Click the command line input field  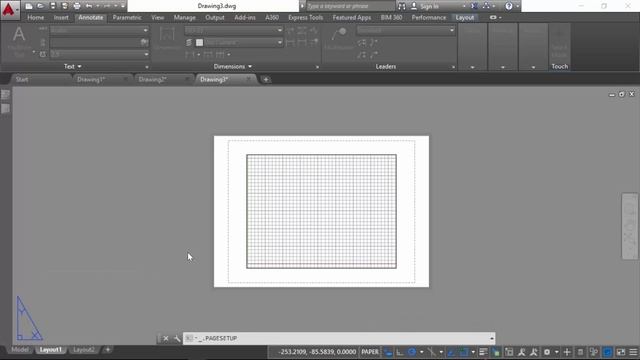(339, 338)
